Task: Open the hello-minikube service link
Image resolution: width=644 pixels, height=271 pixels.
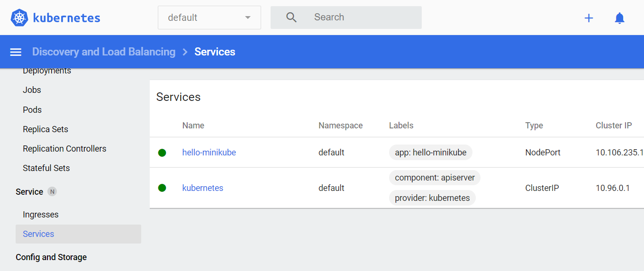Action: tap(209, 153)
